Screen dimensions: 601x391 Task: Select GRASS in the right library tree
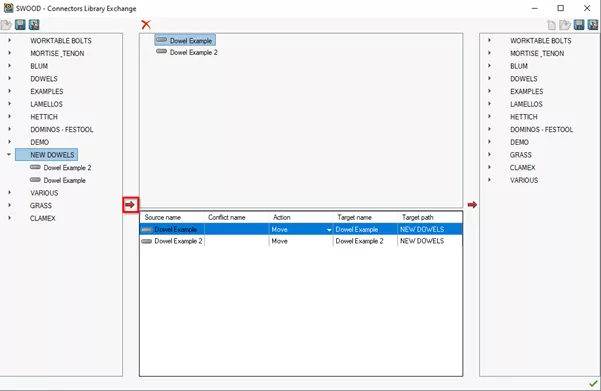click(521, 154)
